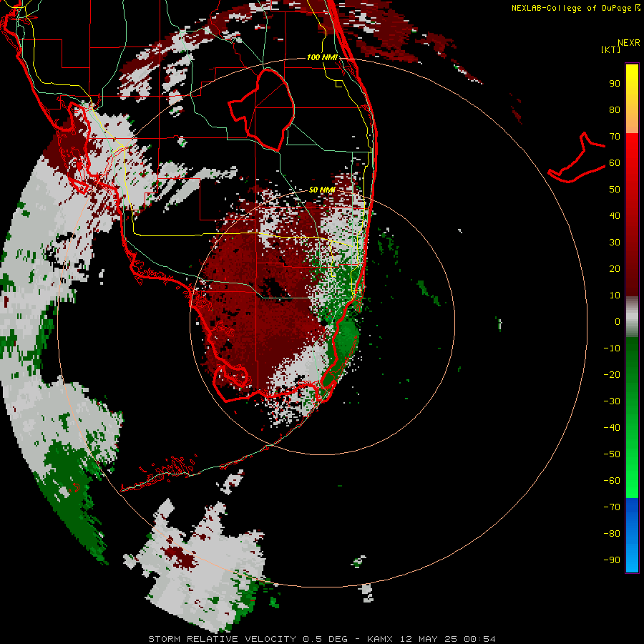Click the -10 value on velocity scale
Viewport: 644px width, 644px height.
pyautogui.click(x=612, y=348)
